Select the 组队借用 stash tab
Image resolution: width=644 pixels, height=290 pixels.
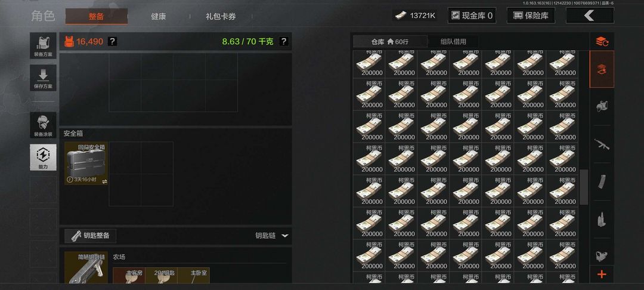pos(453,42)
